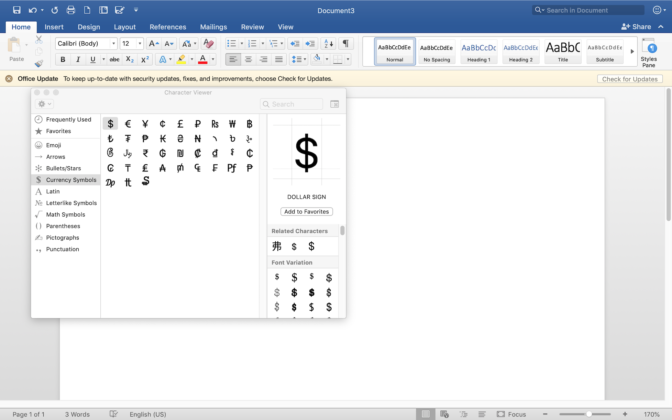
Task: Open font color dropdown arrow
Action: tap(213, 59)
